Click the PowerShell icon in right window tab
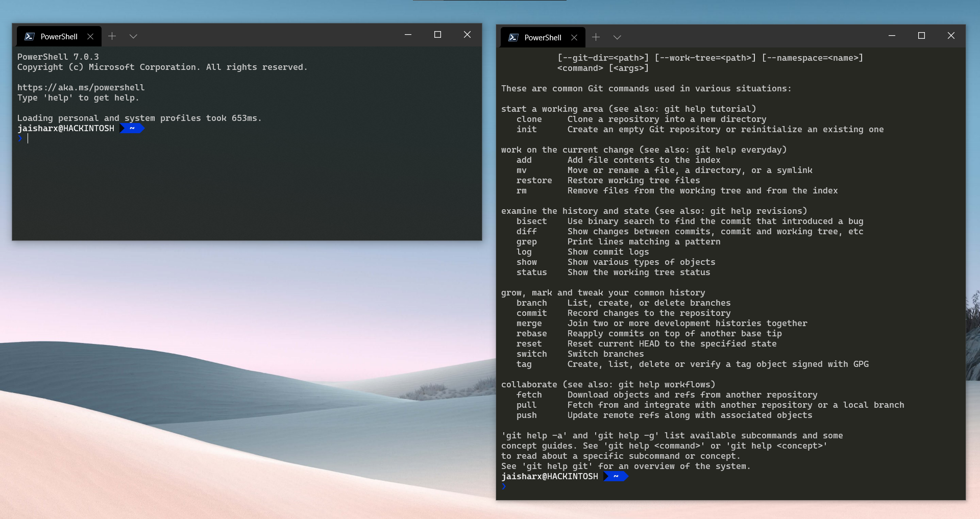 pos(513,37)
